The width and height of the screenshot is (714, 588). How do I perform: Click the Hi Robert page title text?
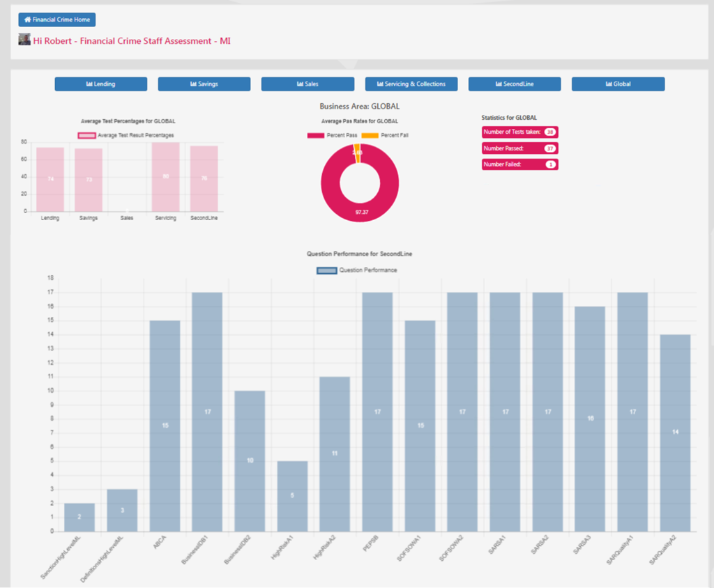132,41
